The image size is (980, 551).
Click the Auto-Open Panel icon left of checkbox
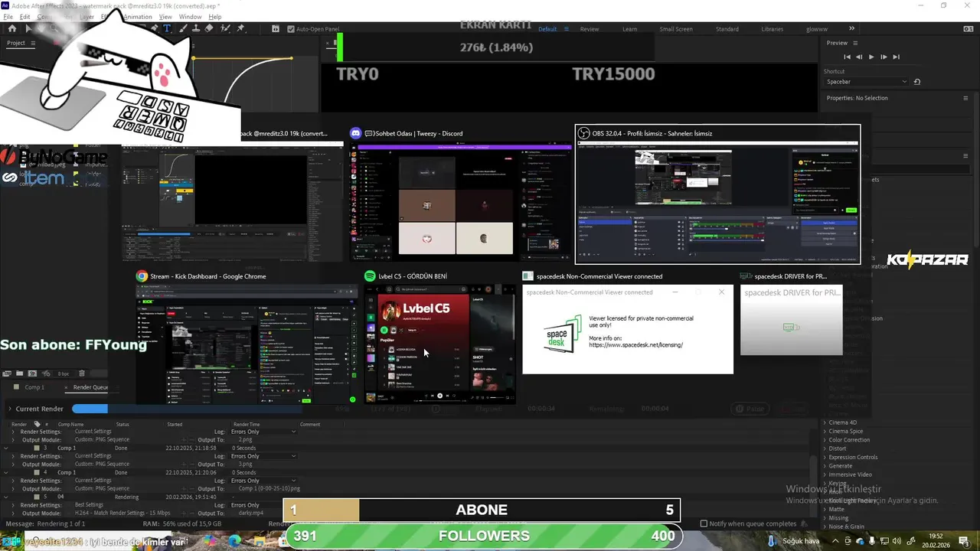(276, 29)
